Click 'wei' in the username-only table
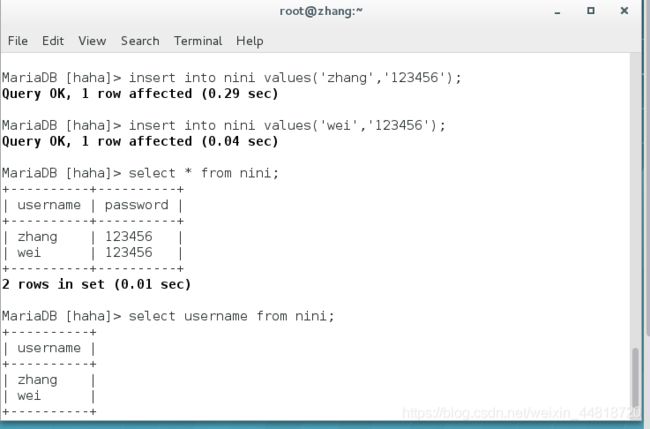Screen dimensions: 650x429 pyautogui.click(x=29, y=396)
